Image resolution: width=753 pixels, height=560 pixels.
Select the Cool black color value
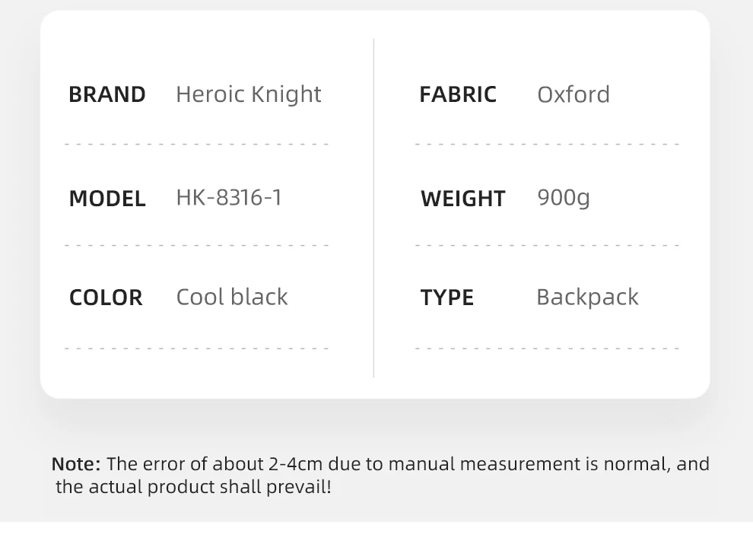click(x=231, y=297)
